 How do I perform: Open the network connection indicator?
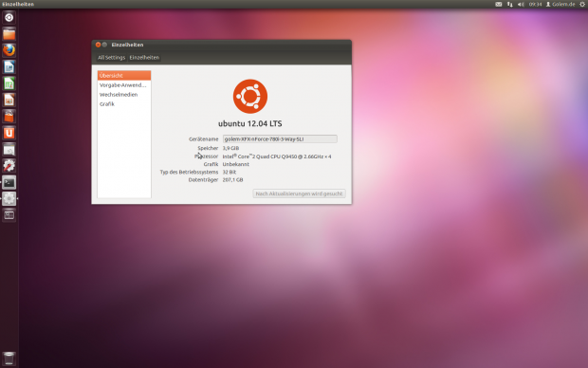pyautogui.click(x=509, y=4)
